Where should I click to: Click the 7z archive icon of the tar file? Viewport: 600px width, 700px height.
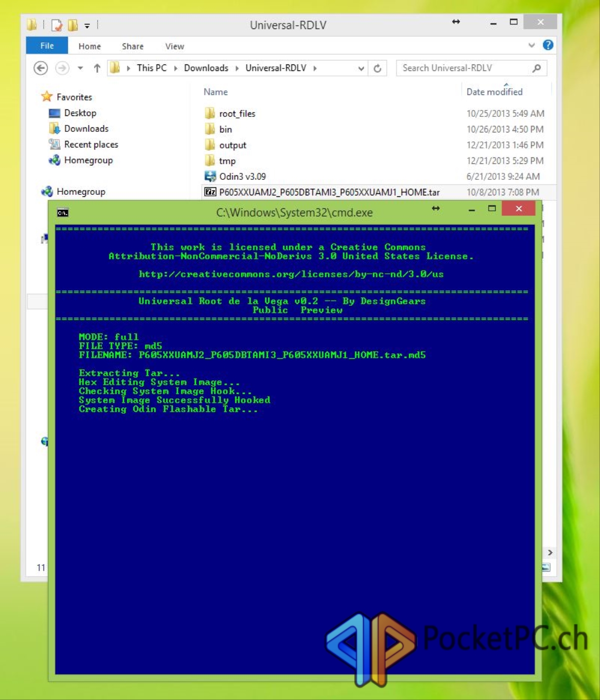coord(210,192)
